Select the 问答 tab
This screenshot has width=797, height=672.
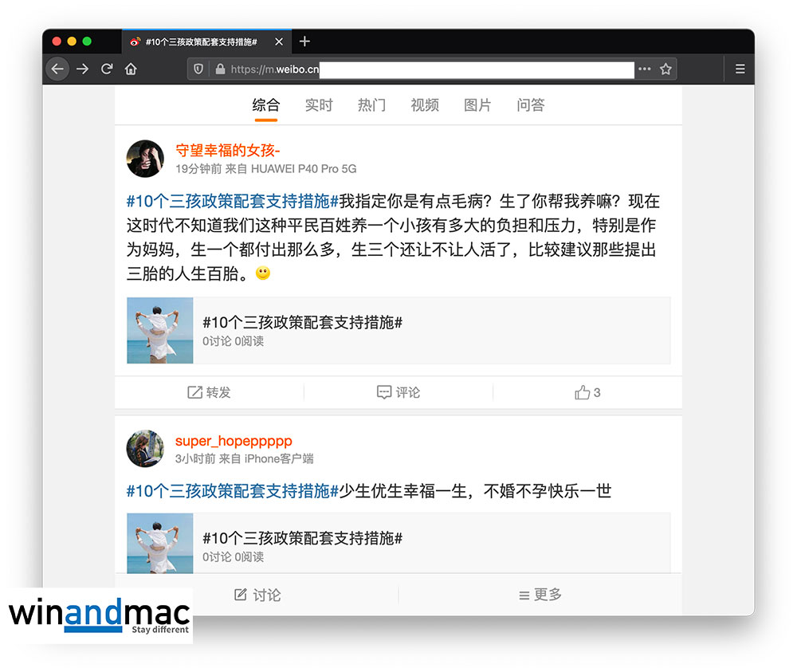pyautogui.click(x=531, y=105)
